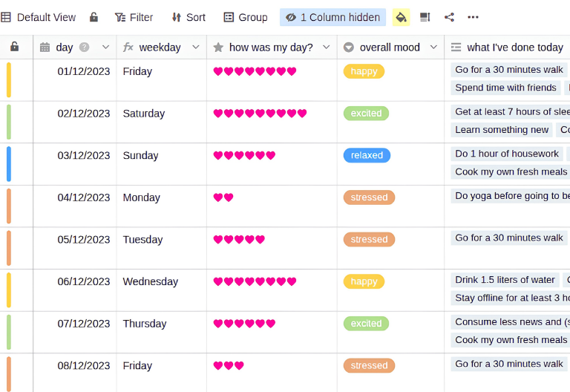The width and height of the screenshot is (570, 392).
Task: Select the date cell 01/12/2023
Action: (x=75, y=80)
